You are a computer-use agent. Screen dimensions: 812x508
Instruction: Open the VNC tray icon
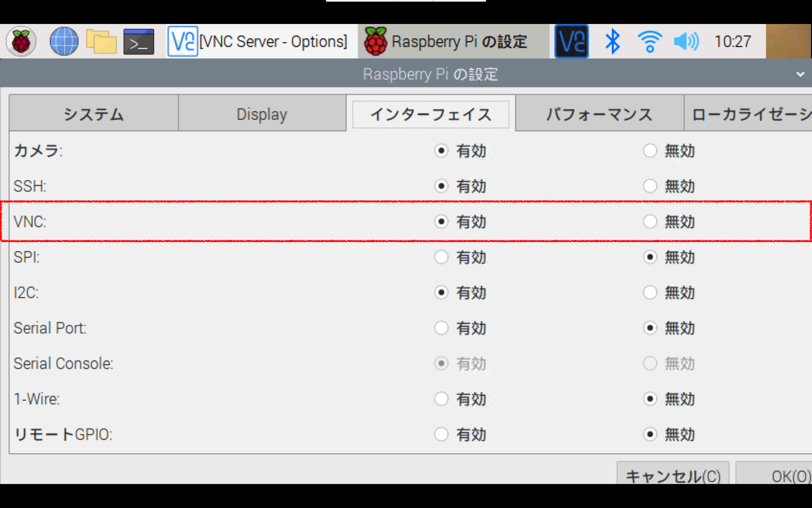click(x=572, y=41)
